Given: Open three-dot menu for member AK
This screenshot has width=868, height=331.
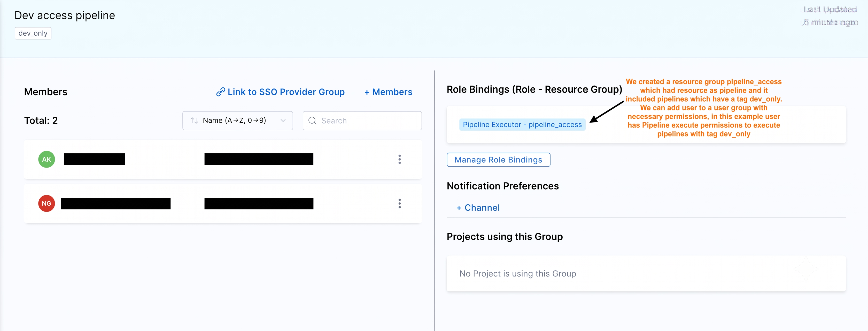Looking at the screenshot, I should pyautogui.click(x=399, y=159).
